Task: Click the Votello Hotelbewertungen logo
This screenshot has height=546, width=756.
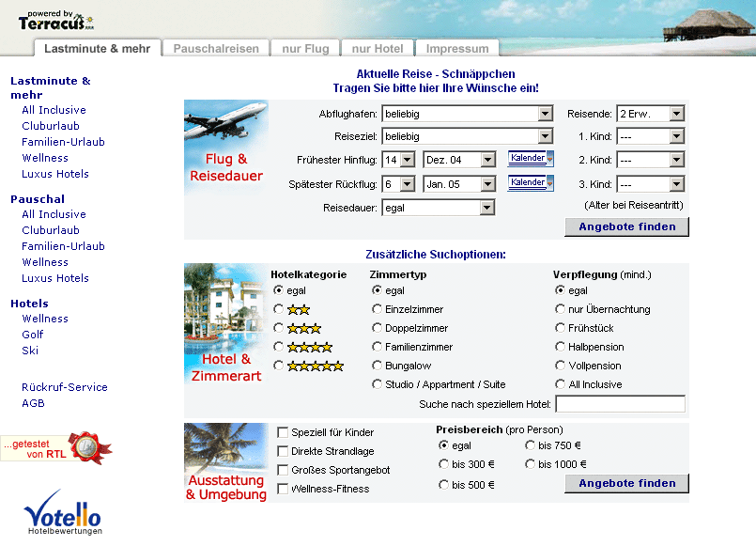Action: coord(63,512)
